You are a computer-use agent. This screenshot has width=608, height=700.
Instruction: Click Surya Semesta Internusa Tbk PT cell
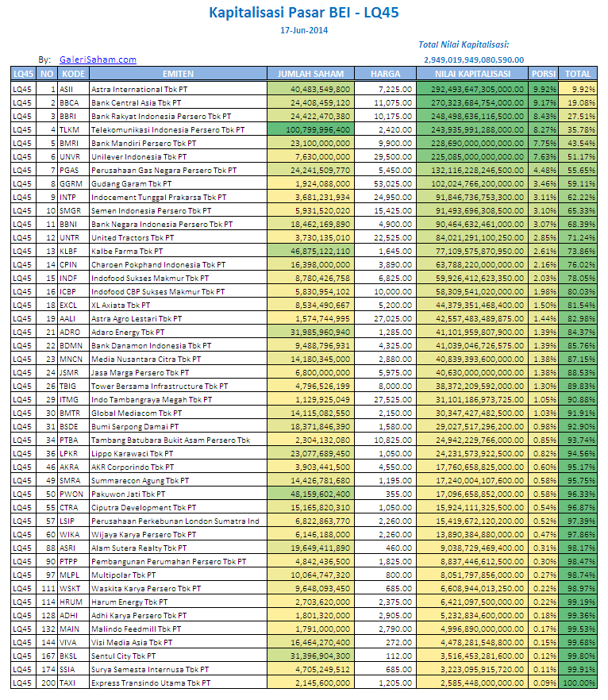(x=178, y=670)
